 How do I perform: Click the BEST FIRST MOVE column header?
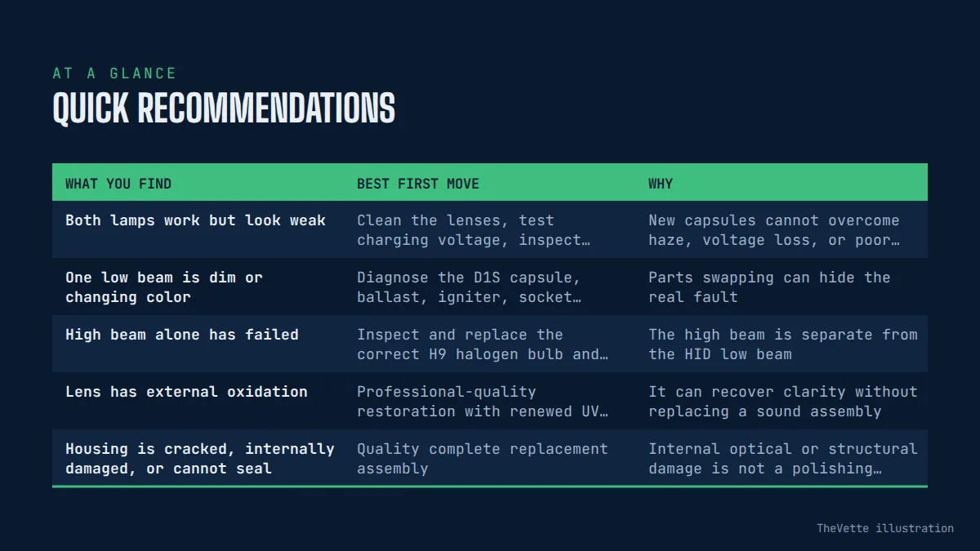(418, 184)
